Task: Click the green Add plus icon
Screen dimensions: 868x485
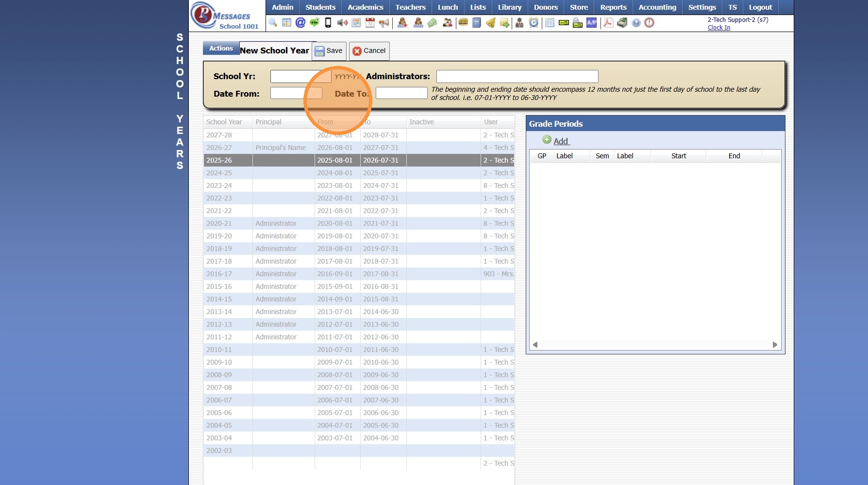Action: coord(547,140)
